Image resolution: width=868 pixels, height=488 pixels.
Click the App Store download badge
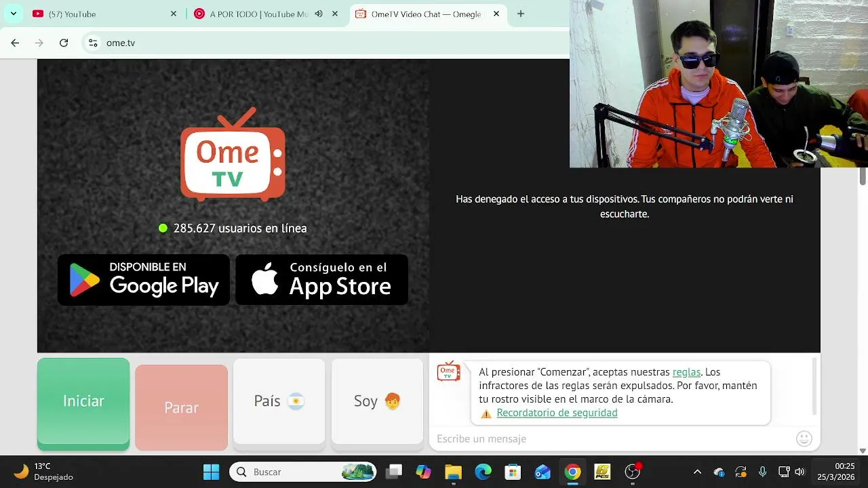click(x=321, y=279)
